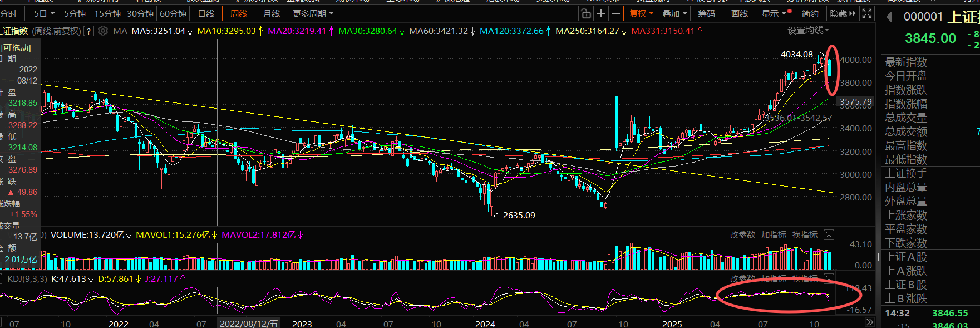This screenshot has height=328, width=980.
Task: Close the VOLUME indicator panel
Action: 829,235
